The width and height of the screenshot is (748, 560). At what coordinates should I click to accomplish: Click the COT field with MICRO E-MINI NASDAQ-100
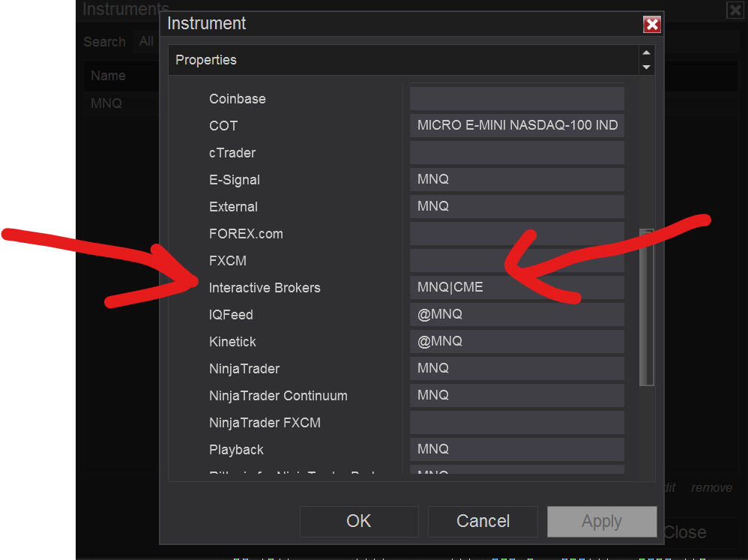click(516, 125)
